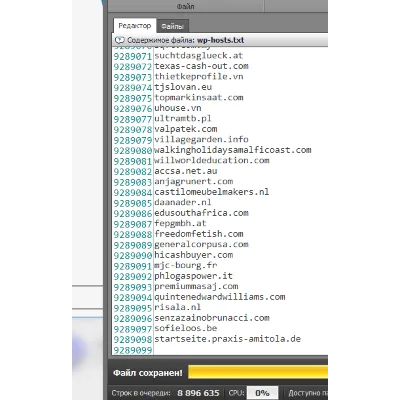Click the line freedomfetish.com
Screen dimensions: 400x400
[x=199, y=234]
